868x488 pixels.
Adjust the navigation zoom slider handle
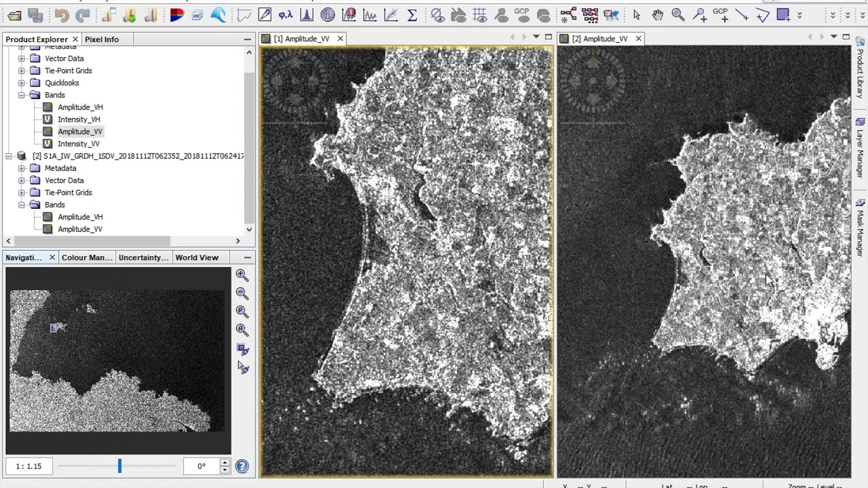coord(119,466)
